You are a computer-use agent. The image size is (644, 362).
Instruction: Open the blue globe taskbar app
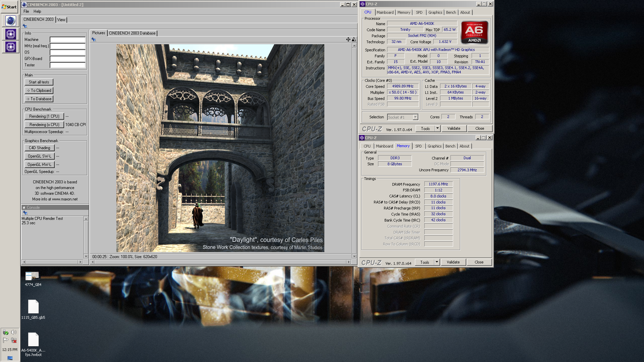click(x=10, y=21)
